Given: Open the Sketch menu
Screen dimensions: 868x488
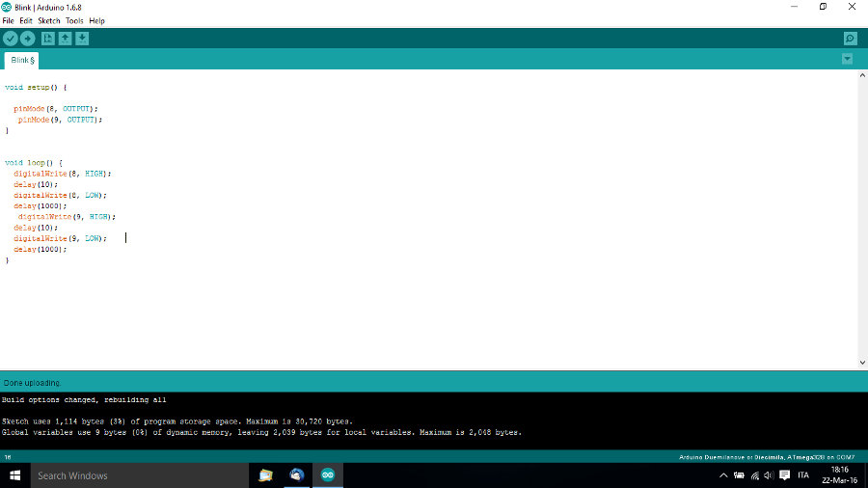Looking at the screenshot, I should 49,21.
